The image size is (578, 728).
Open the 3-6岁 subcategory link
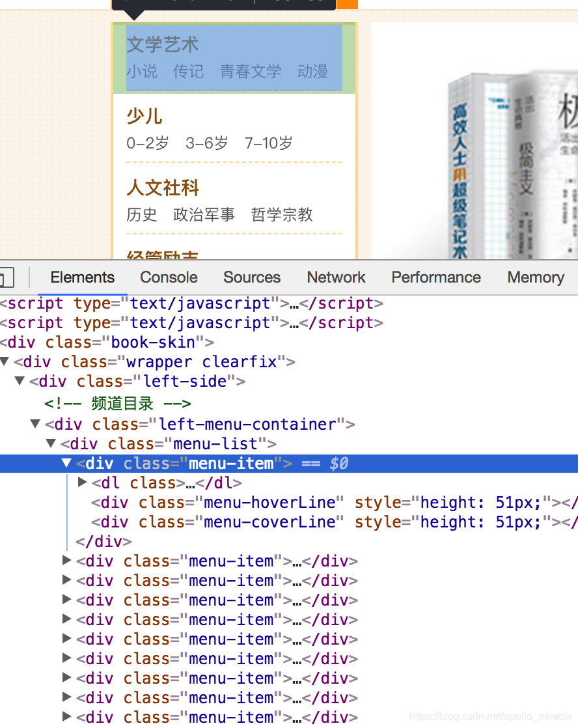(x=207, y=143)
